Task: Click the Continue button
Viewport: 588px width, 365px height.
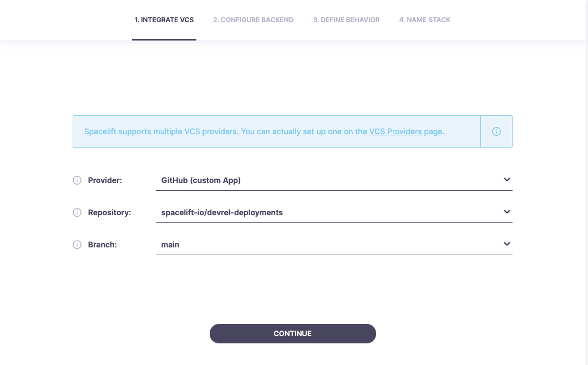Action: point(292,333)
